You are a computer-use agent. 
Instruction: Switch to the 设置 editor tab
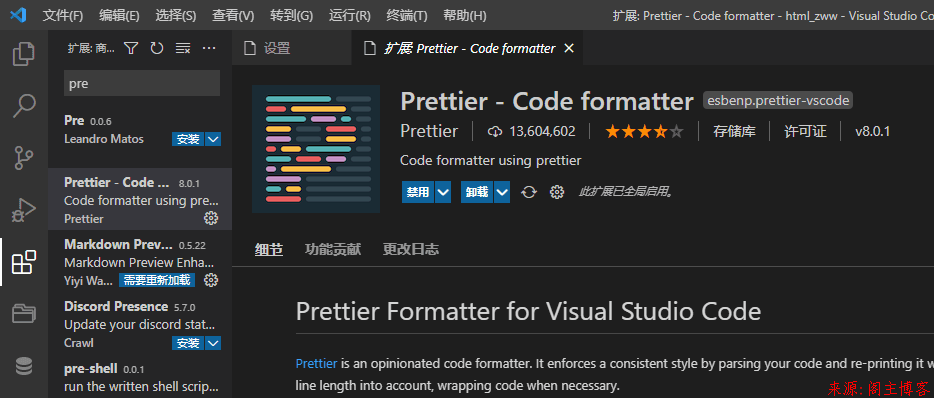292,48
